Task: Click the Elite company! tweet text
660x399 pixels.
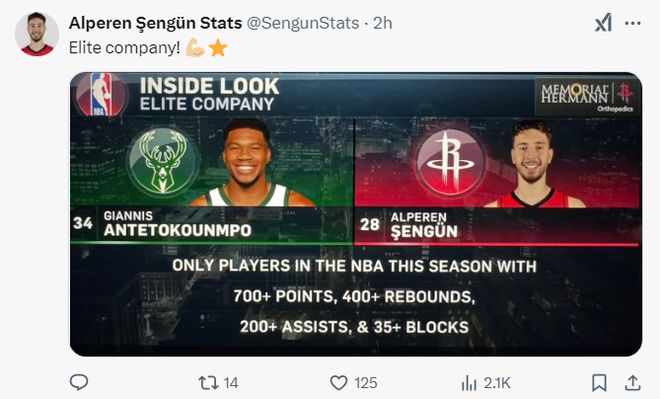Action: coord(125,48)
